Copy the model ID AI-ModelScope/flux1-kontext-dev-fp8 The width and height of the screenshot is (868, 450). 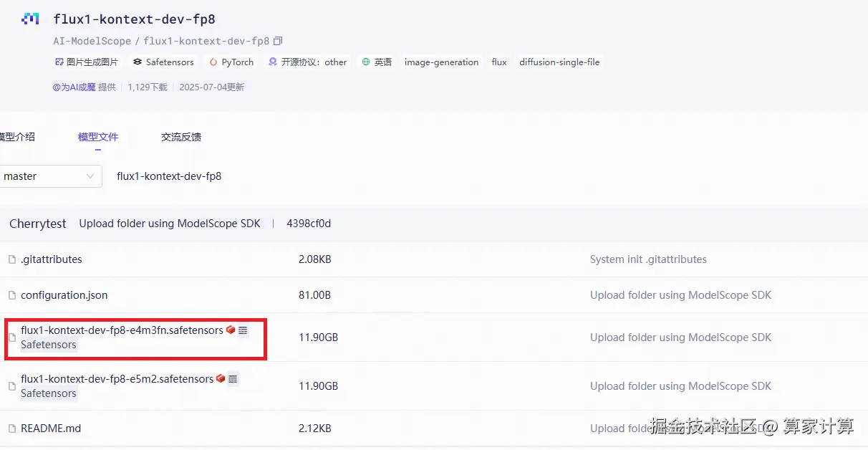pos(279,42)
